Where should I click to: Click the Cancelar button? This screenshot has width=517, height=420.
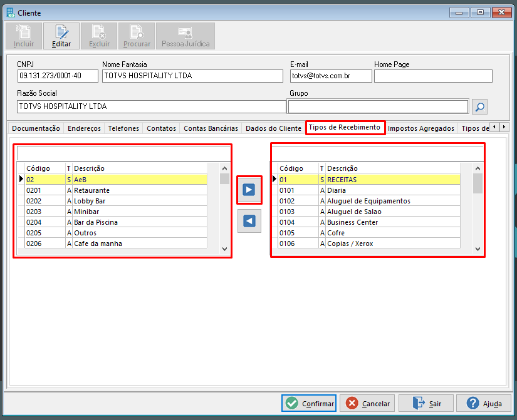(x=367, y=403)
